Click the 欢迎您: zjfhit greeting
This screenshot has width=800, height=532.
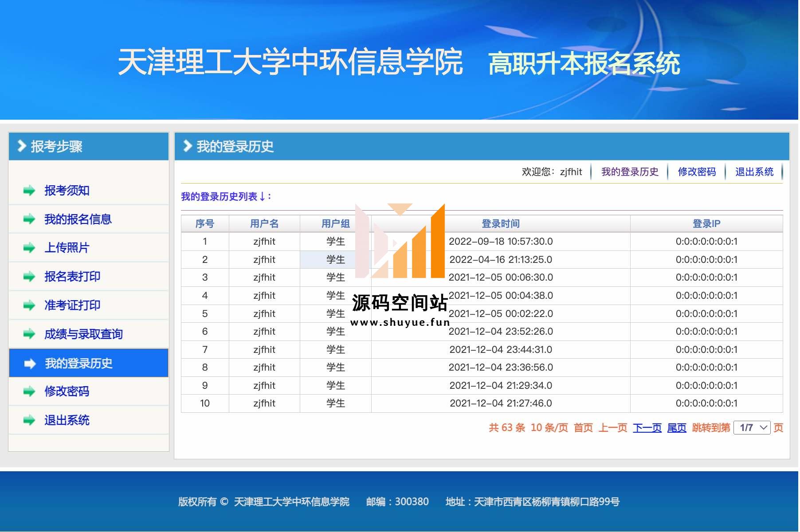tap(552, 172)
